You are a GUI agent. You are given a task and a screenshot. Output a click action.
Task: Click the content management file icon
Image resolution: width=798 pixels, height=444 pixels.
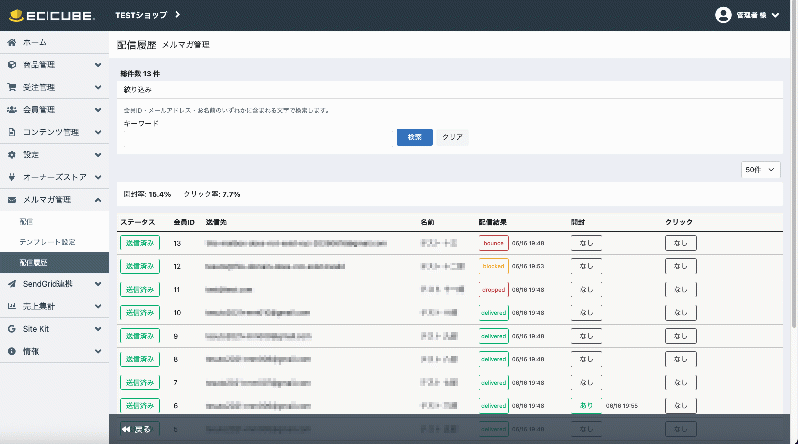click(x=12, y=132)
